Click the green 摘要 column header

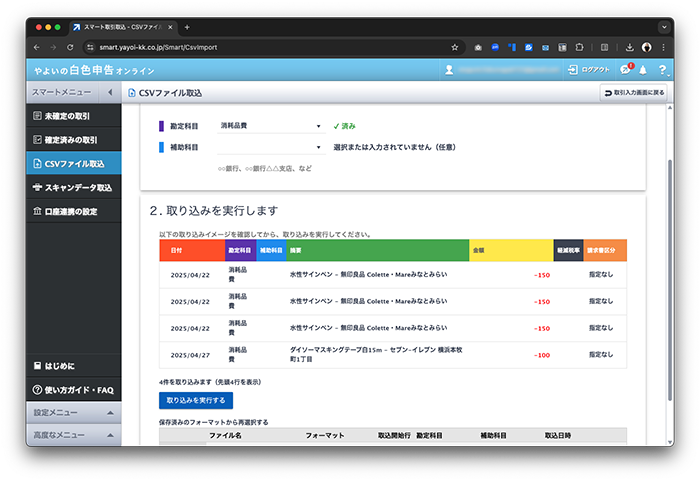click(378, 250)
